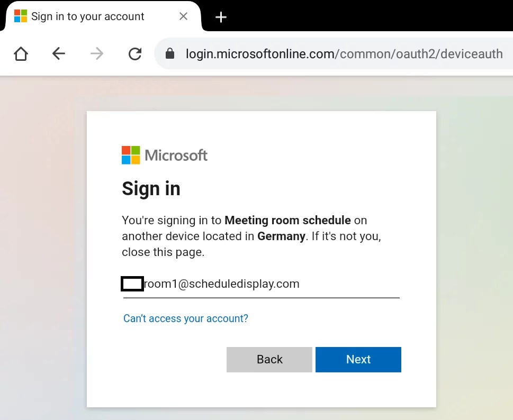The image size is (513, 420).
Task: Click the Microsoft favicon in the browser tab
Action: pos(20,16)
